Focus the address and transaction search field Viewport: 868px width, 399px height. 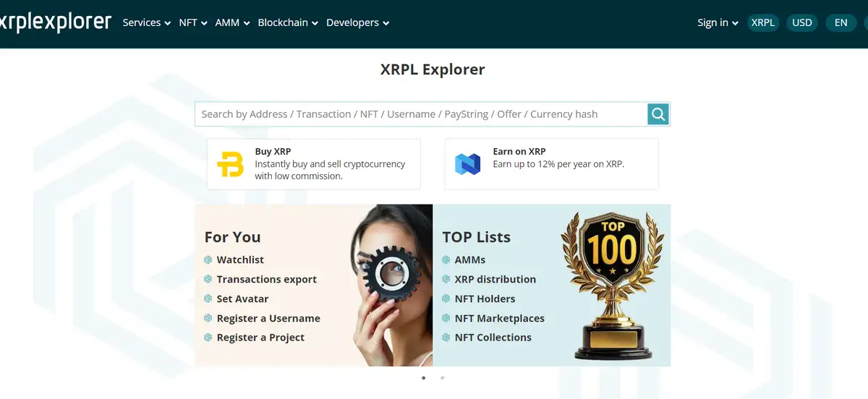420,114
